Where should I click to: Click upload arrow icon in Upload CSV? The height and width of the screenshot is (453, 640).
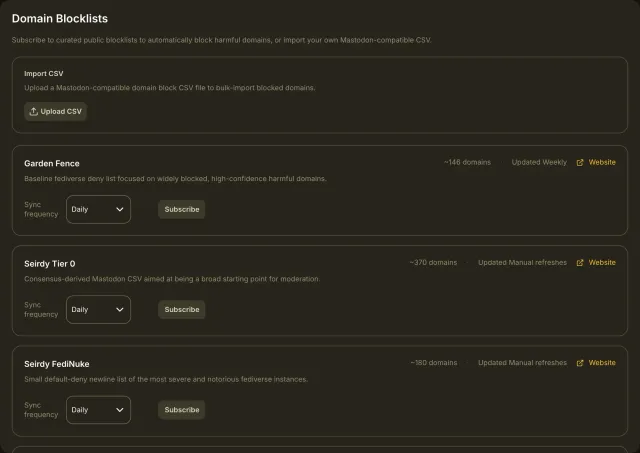(x=33, y=111)
